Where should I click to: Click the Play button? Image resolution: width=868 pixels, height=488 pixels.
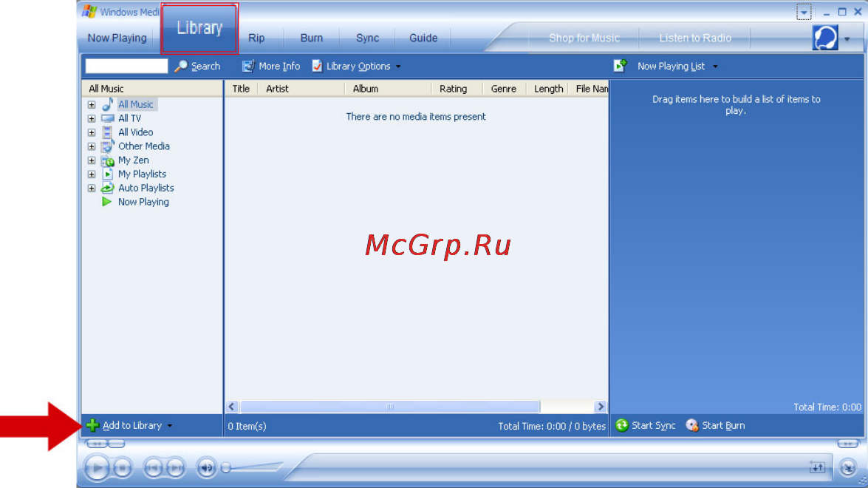97,468
